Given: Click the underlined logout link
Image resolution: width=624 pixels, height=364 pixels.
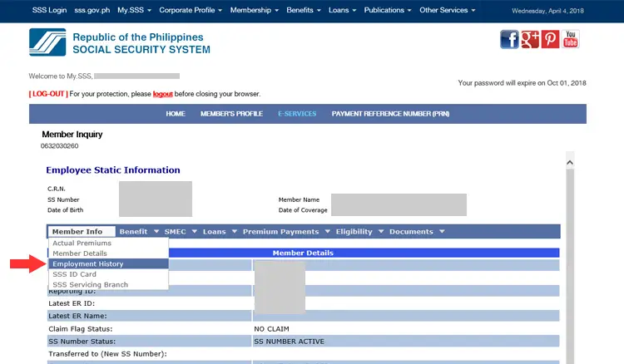Looking at the screenshot, I should (x=163, y=94).
